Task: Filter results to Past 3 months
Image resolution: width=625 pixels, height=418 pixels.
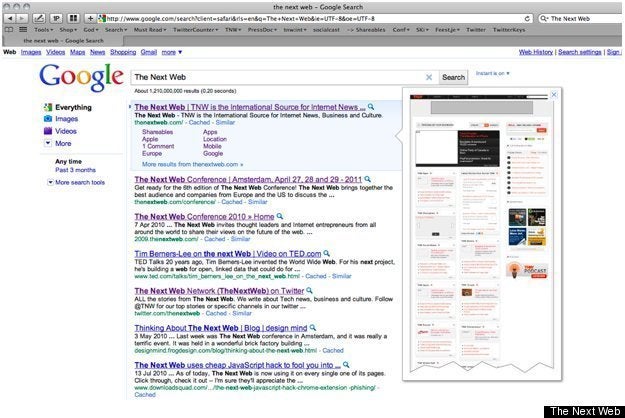Action: coord(75,170)
